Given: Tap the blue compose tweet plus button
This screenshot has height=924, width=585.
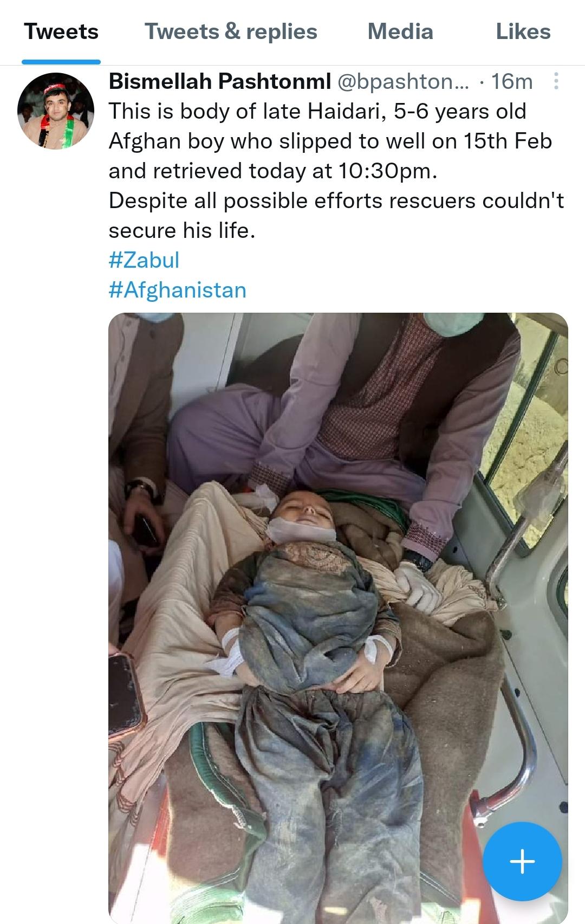Looking at the screenshot, I should point(522,861).
